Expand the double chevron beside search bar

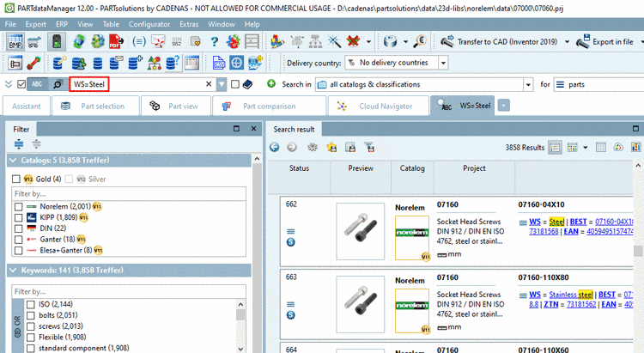(x=9, y=84)
